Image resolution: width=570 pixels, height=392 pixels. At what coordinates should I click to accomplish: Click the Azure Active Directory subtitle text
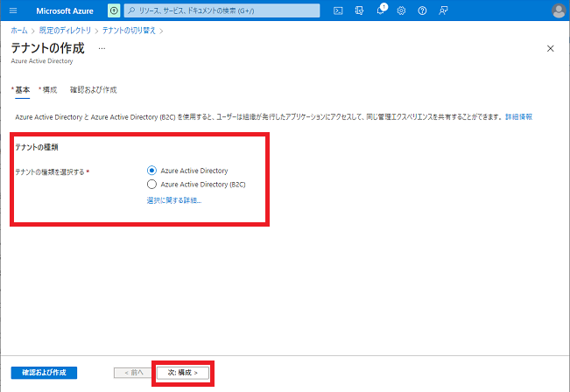click(x=42, y=61)
